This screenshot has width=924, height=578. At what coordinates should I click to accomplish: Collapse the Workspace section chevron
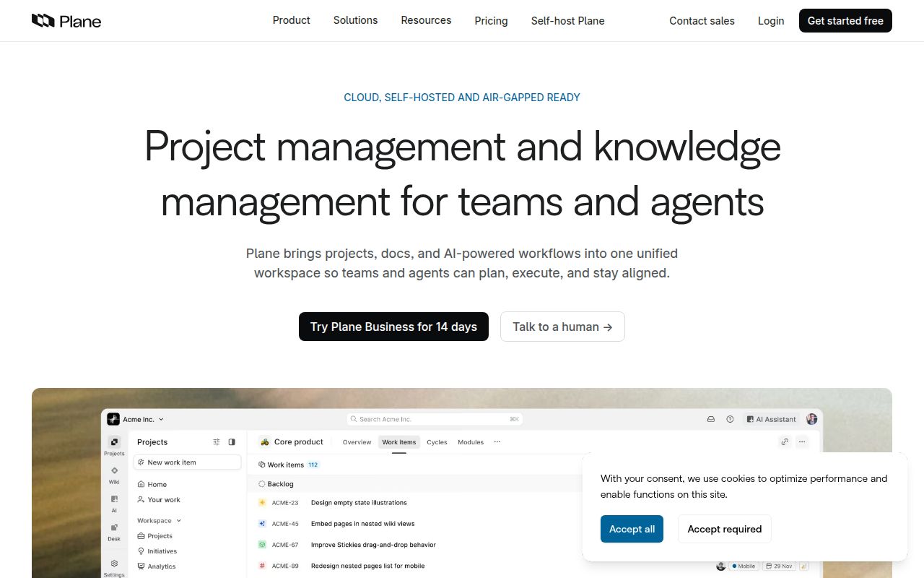tap(179, 521)
